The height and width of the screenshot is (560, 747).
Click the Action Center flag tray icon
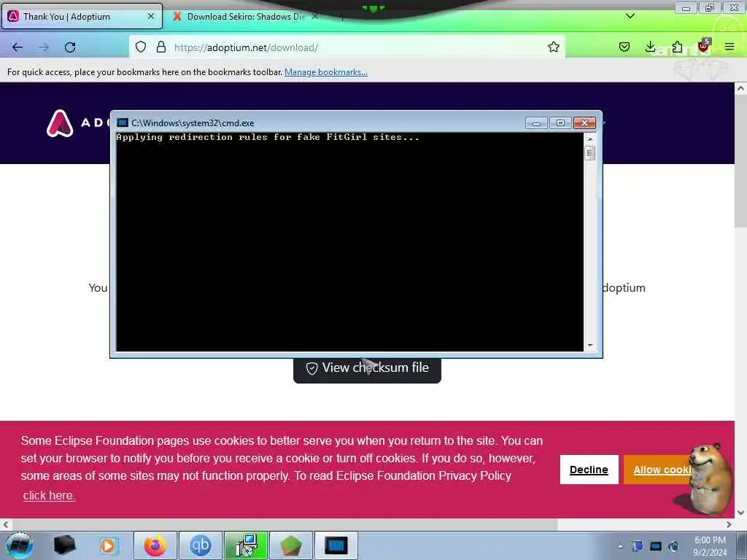(638, 546)
